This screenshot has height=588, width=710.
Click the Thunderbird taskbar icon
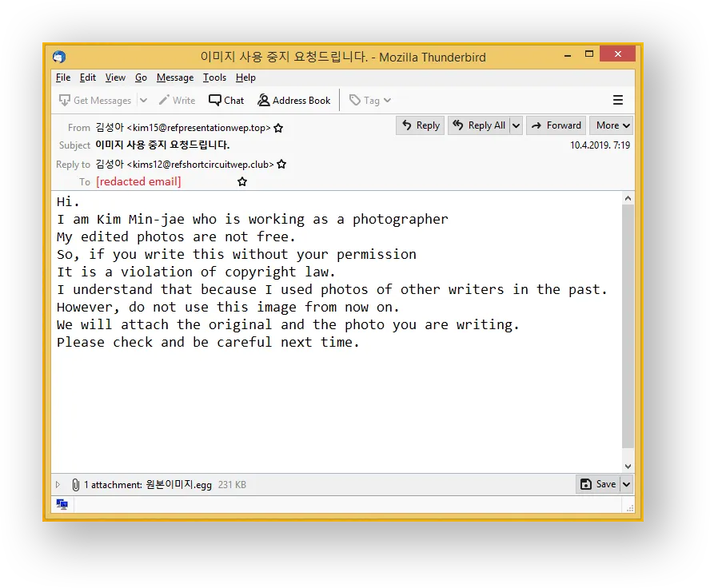pos(62,504)
